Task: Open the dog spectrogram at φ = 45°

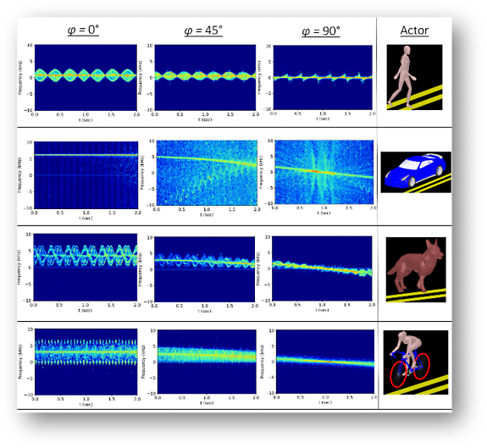Action: click(204, 269)
